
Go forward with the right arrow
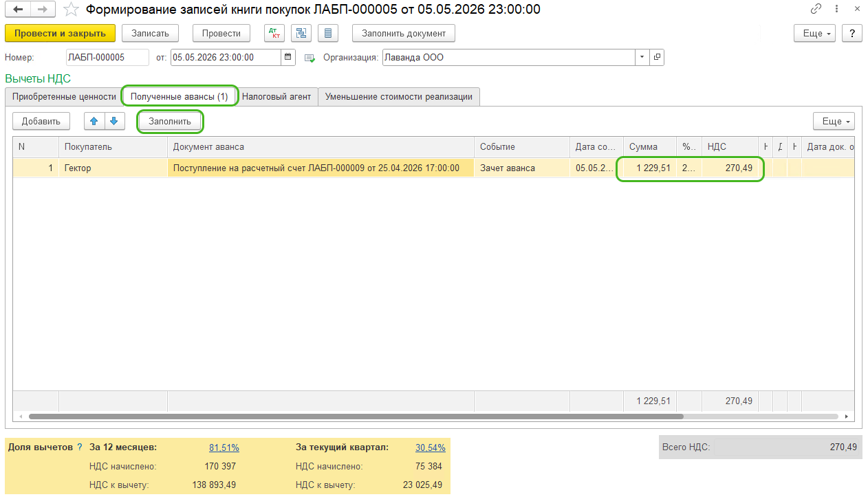pos(43,10)
